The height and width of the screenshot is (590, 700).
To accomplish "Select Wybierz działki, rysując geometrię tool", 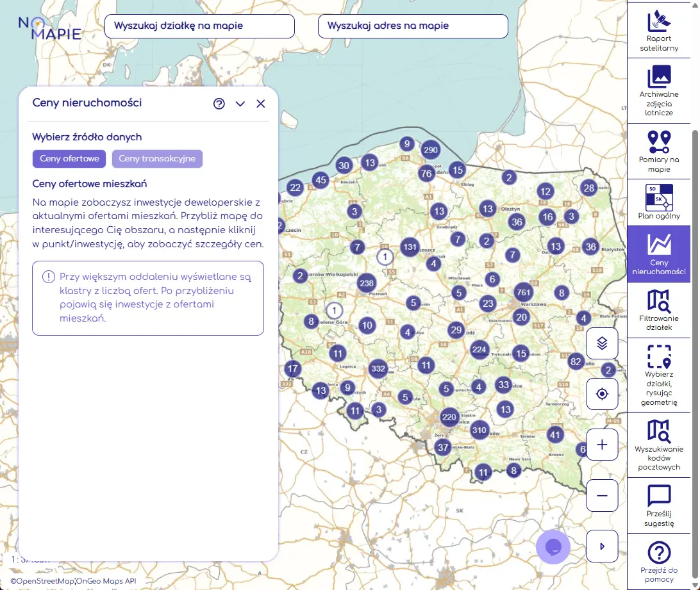I will (x=659, y=375).
